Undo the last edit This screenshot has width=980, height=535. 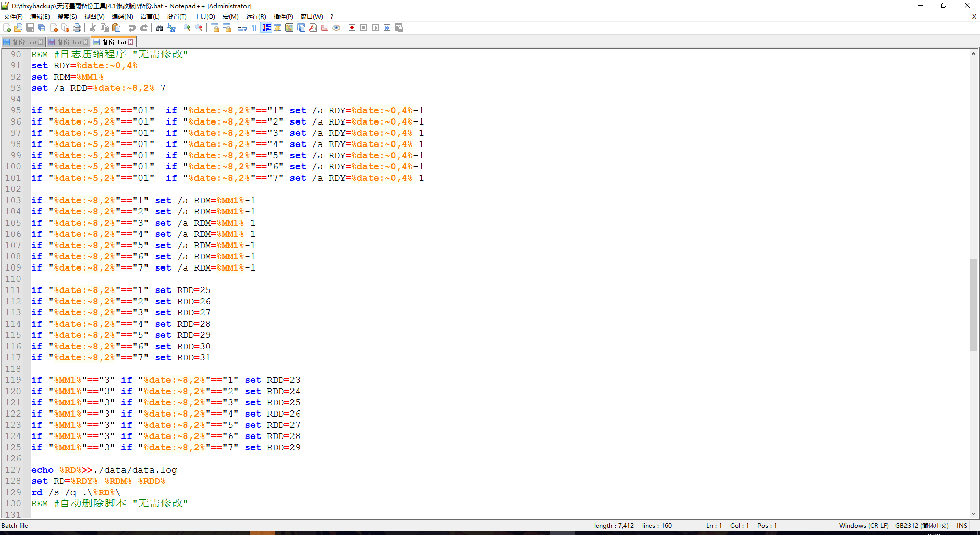coord(132,28)
